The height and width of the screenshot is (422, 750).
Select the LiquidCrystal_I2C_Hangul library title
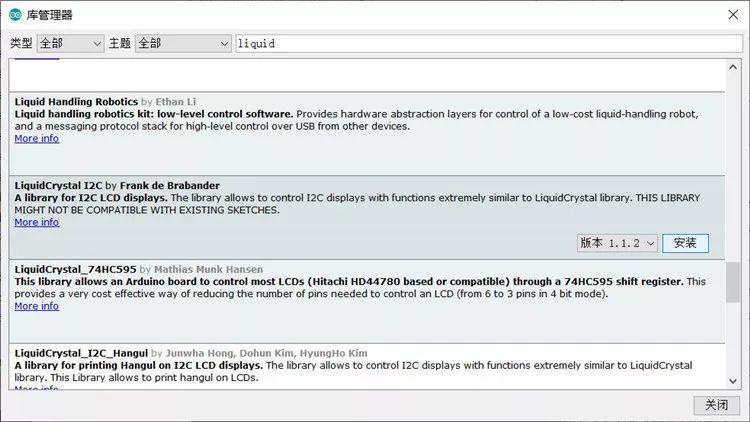pos(81,353)
